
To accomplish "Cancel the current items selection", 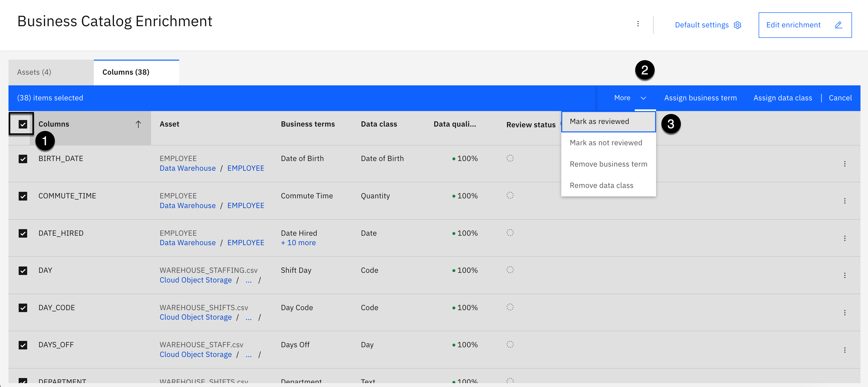I will 840,98.
